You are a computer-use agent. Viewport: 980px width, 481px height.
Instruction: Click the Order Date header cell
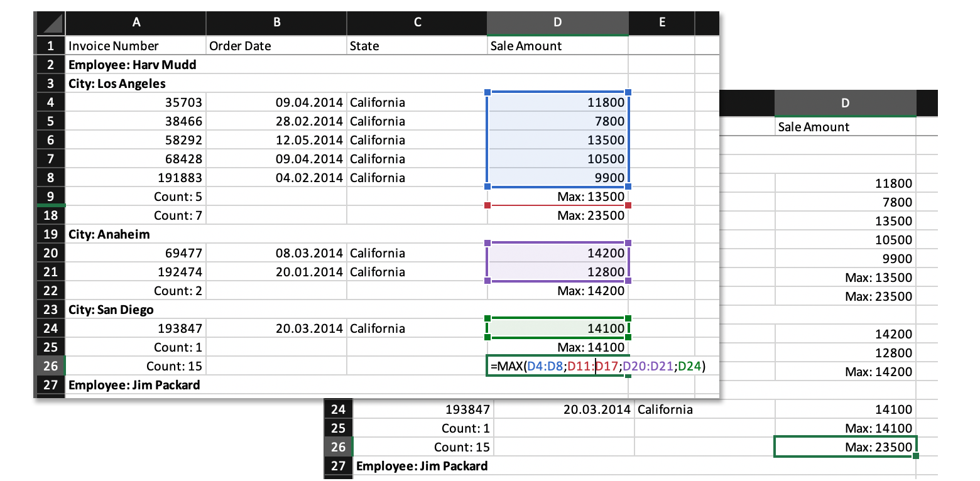(x=276, y=46)
